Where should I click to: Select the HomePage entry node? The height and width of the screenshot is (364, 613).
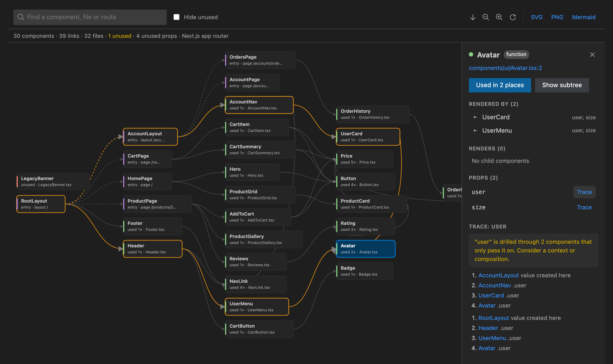click(x=147, y=182)
